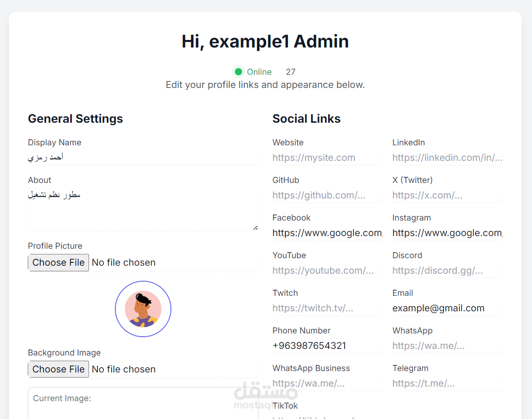Click the Twitch URL field
The width and height of the screenshot is (532, 419).
coord(327,308)
